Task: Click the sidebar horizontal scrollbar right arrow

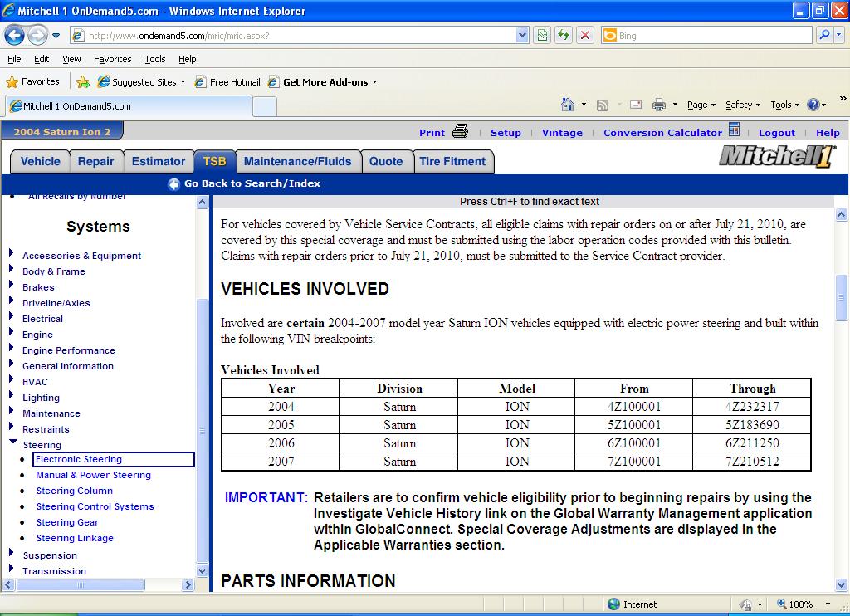Action: 188,585
